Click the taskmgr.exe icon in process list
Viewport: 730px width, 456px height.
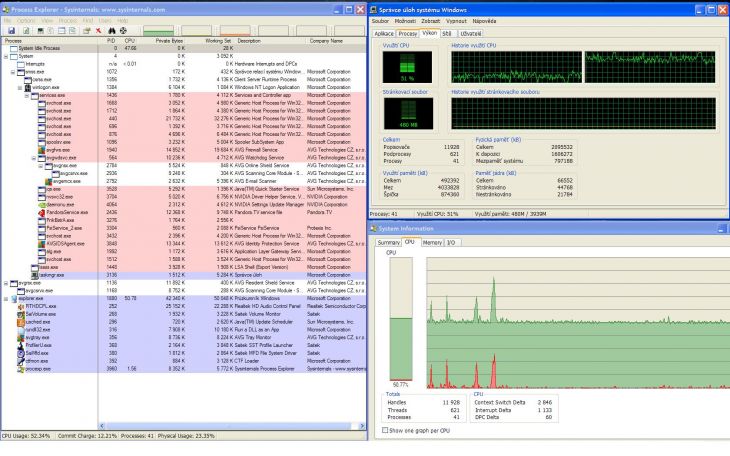pos(35,275)
